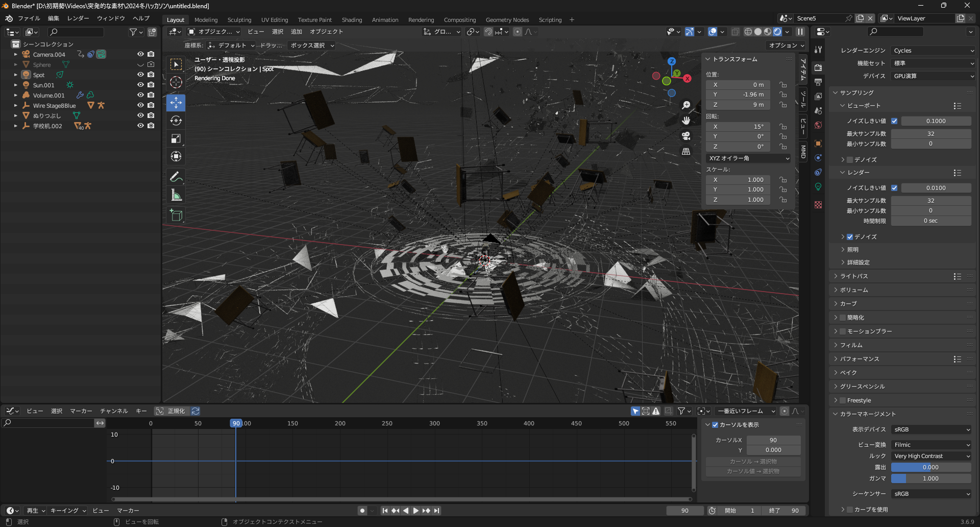Disable render Denoise checkbox

(850, 237)
